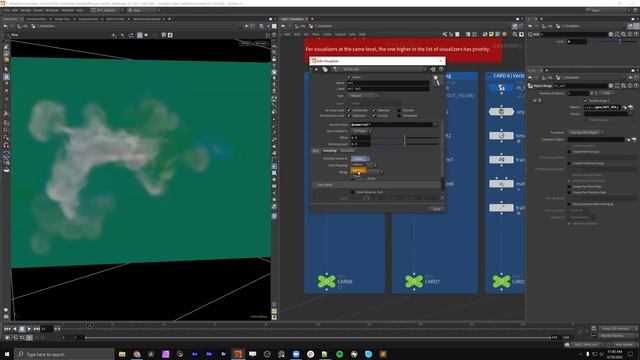The width and height of the screenshot is (640, 360).
Task: Jump to last frame in the playbar
Action: [37, 329]
